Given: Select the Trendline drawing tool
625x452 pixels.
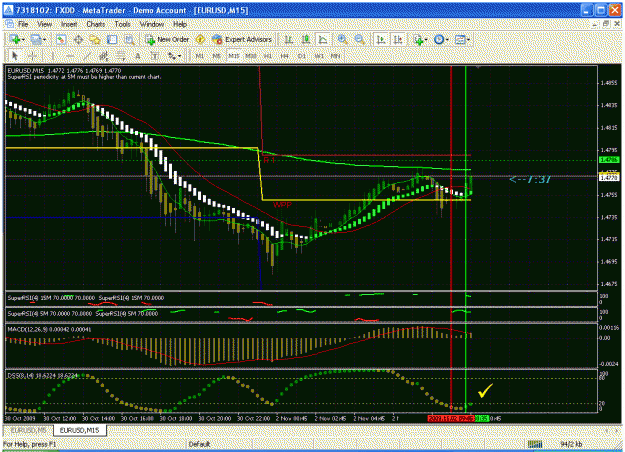Looking at the screenshot, I should (87, 56).
